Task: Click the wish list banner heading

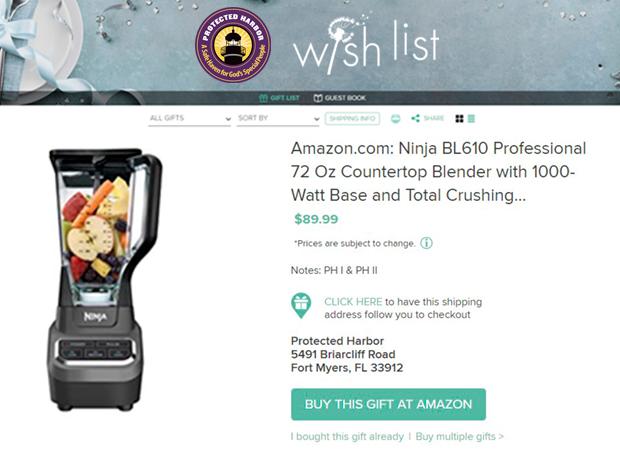Action: (x=366, y=45)
